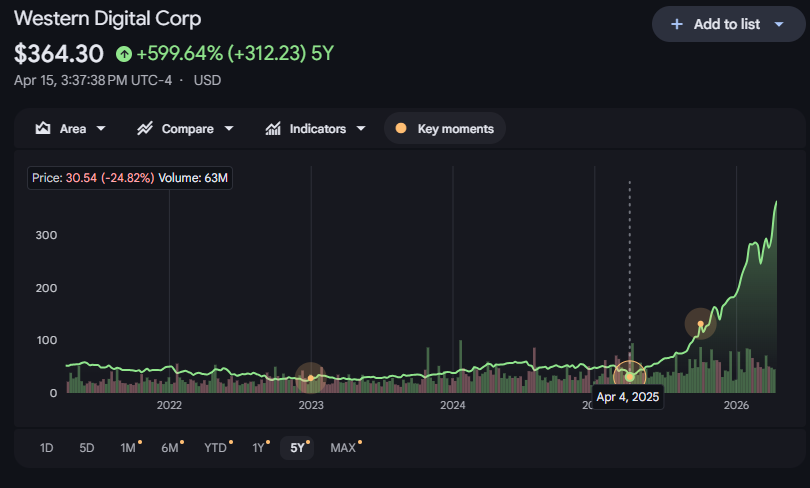
Task: Select the 5D time range
Action: click(87, 448)
